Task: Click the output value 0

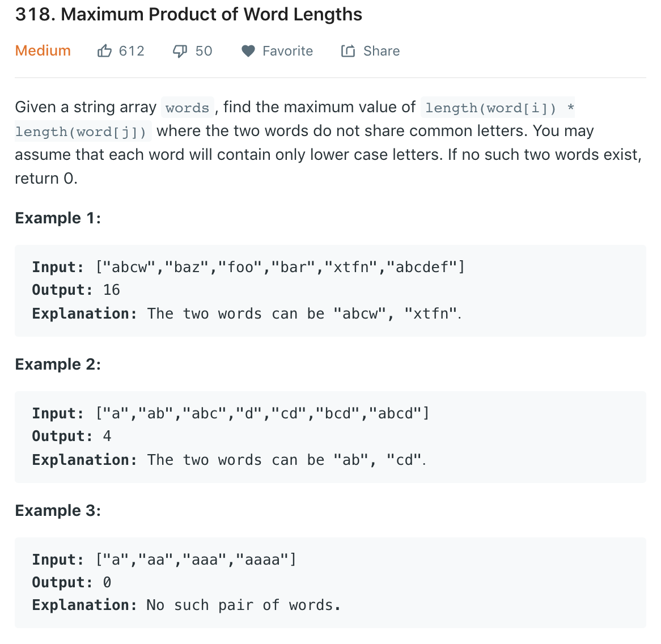Action: [x=107, y=582]
